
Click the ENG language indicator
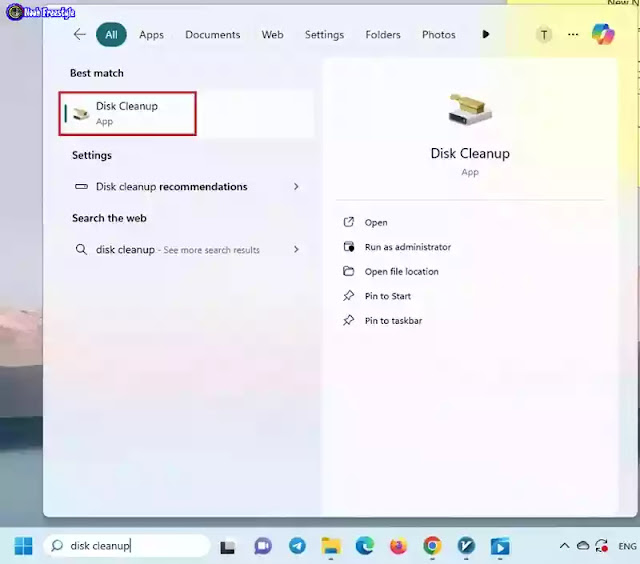click(627, 546)
